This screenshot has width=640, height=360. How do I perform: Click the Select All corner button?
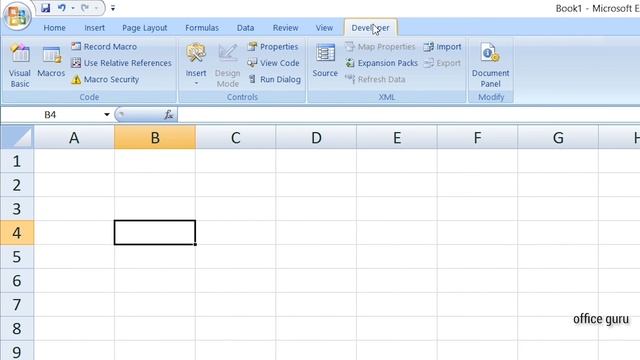tap(17, 137)
